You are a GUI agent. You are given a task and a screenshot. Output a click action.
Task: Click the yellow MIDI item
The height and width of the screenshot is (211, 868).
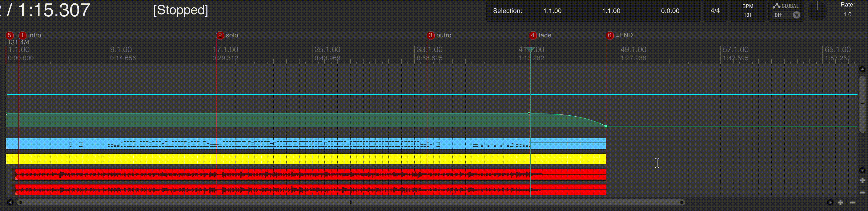pos(306,159)
